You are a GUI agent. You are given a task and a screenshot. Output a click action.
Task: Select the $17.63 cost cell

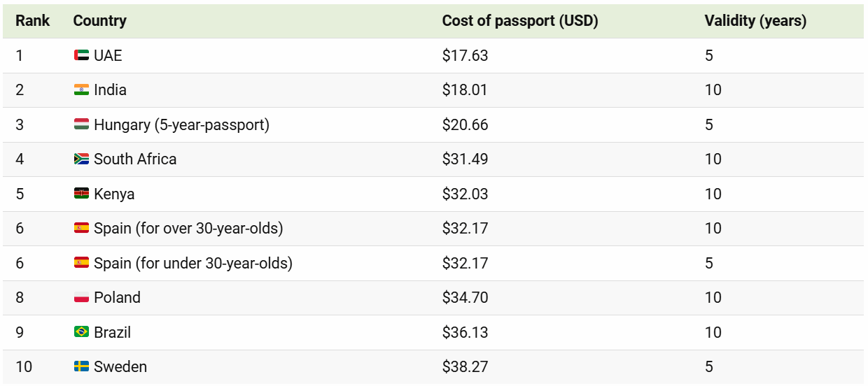click(x=465, y=55)
